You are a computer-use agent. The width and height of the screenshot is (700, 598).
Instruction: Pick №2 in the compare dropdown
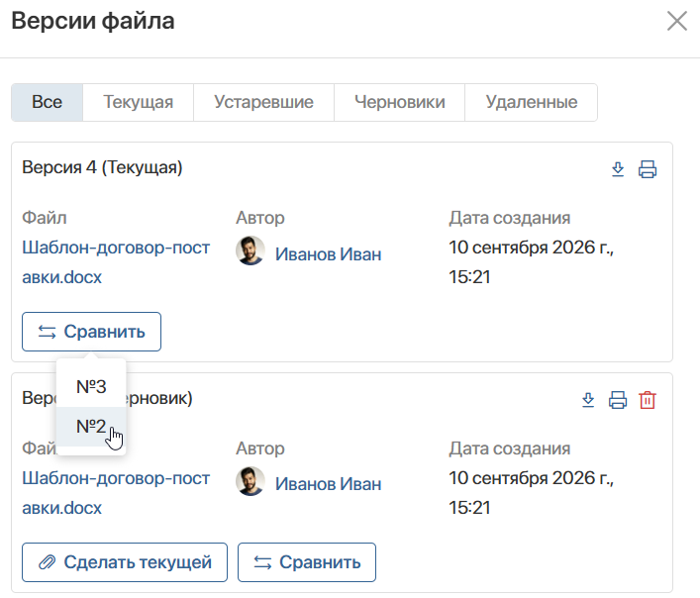pyautogui.click(x=91, y=426)
